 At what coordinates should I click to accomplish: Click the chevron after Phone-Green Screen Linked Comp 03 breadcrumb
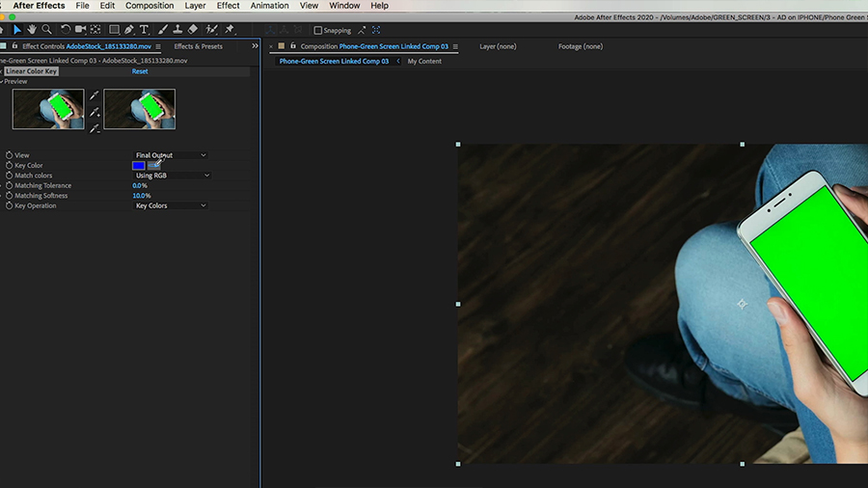398,62
